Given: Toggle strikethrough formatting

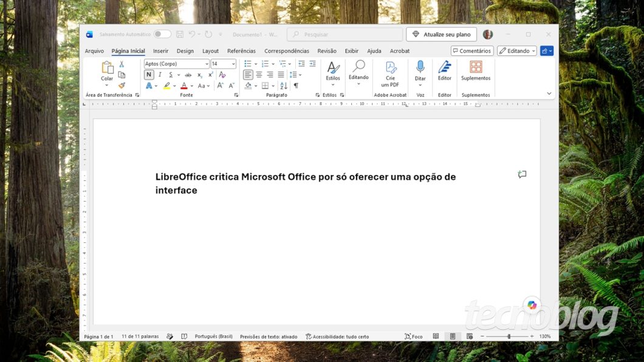Looking at the screenshot, I should coord(188,75).
